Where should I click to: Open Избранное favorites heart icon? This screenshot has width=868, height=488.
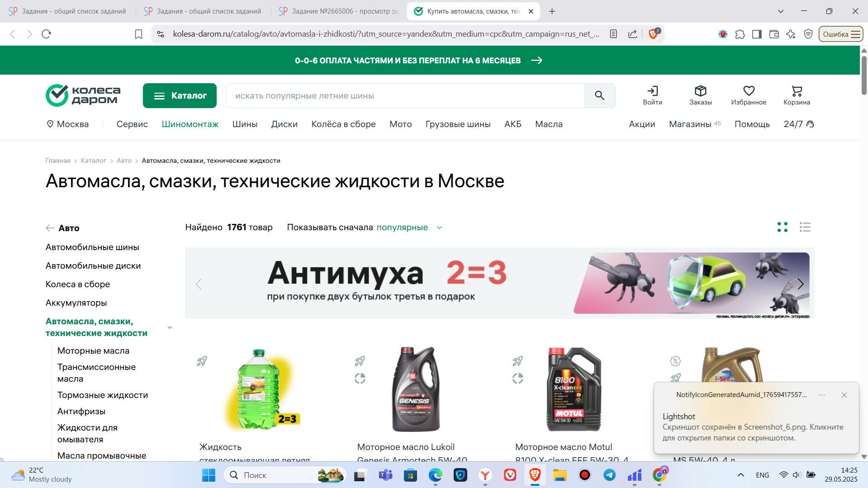point(749,95)
